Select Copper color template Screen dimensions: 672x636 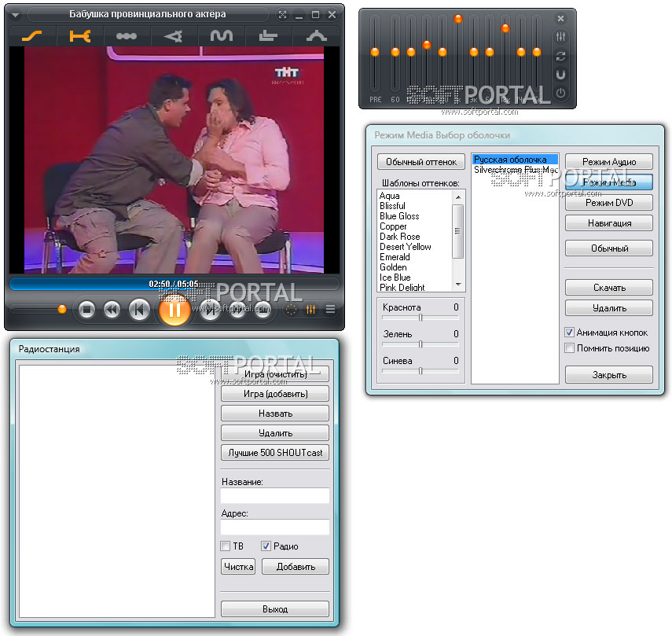coord(393,226)
